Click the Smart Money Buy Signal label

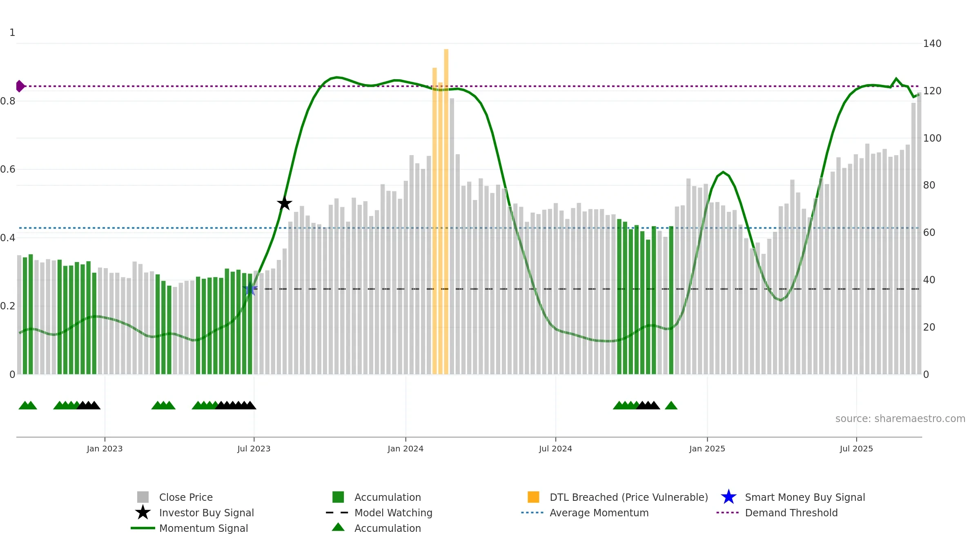point(805,497)
